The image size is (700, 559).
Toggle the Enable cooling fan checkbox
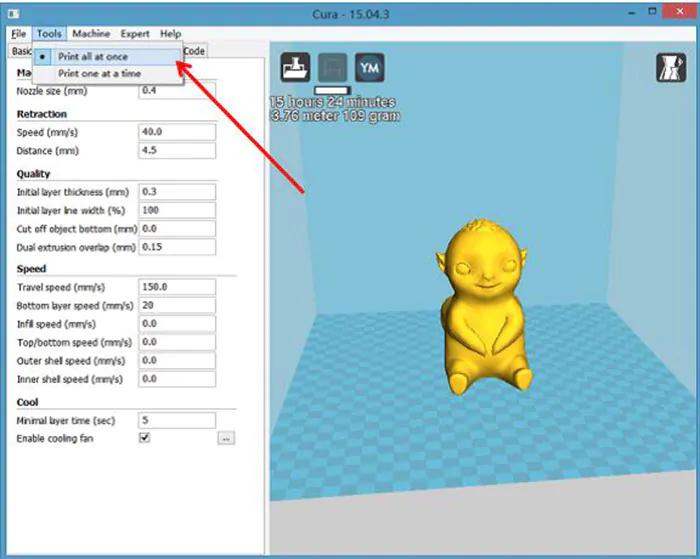[145, 438]
